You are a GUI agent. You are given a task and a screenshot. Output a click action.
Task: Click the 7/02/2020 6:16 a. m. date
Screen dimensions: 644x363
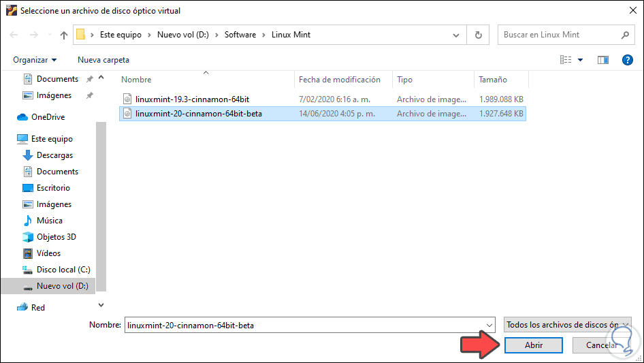pos(334,99)
